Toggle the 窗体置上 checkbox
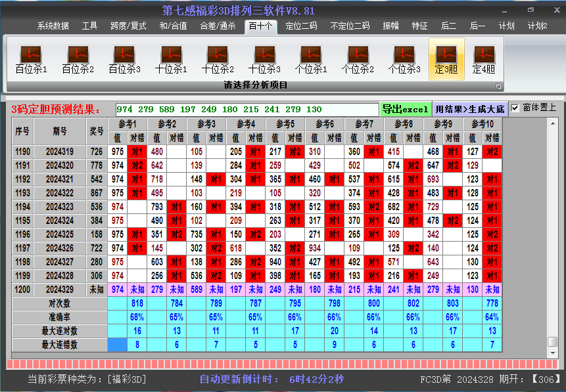The width and height of the screenshot is (566, 392). coord(515,108)
